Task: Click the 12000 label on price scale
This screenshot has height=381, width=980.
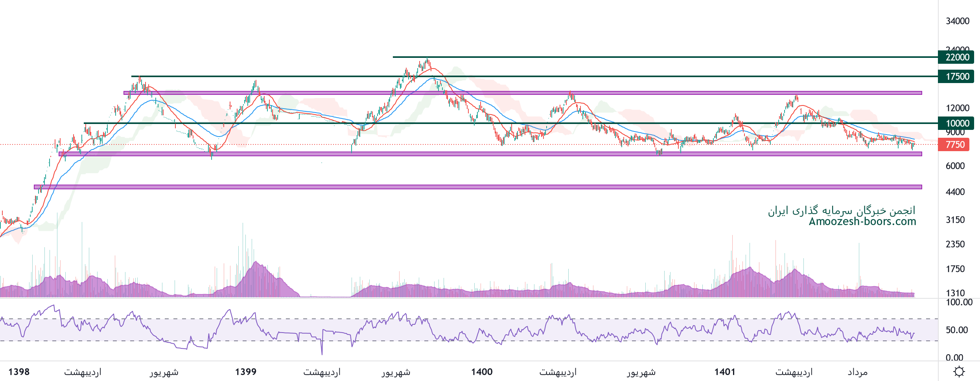Action: point(957,108)
